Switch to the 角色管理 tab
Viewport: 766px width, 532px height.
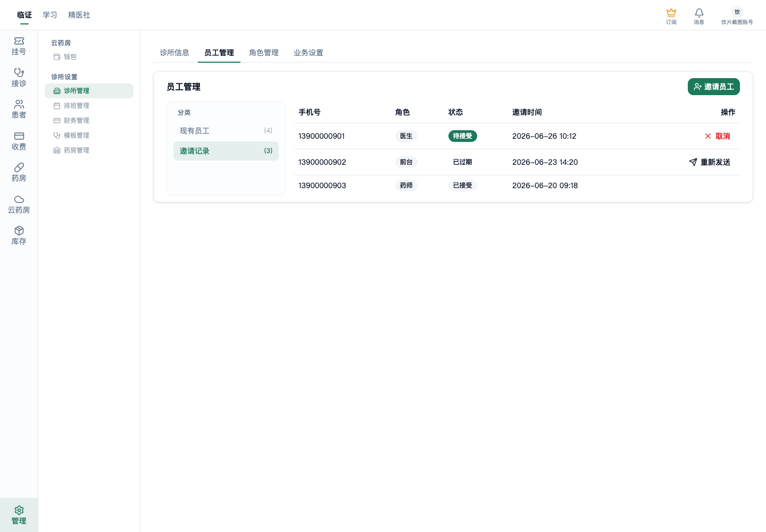264,53
